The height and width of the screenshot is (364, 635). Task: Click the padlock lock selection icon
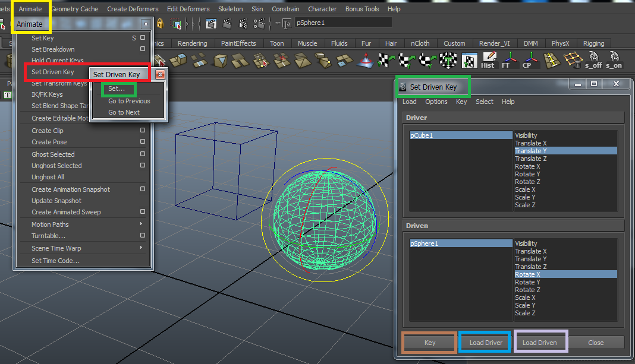click(x=159, y=24)
